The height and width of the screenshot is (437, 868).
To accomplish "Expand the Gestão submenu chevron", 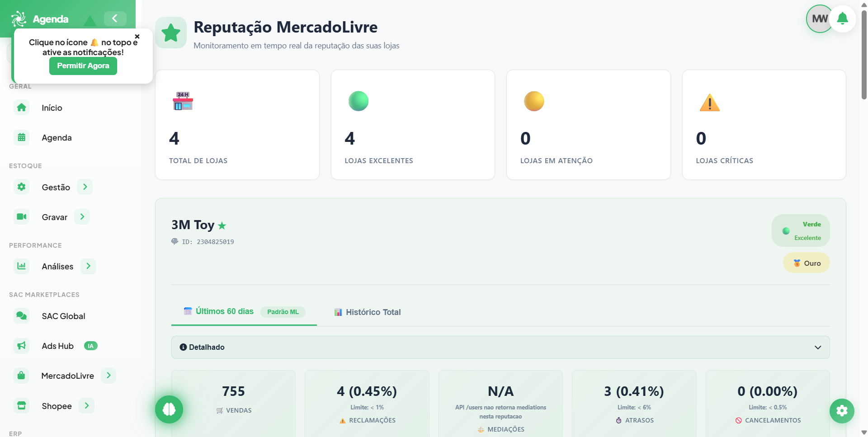I will [85, 187].
